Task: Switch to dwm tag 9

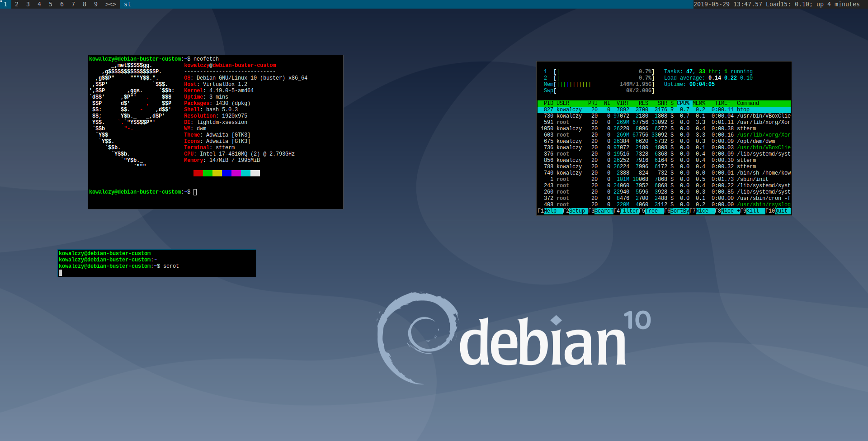Action: click(96, 4)
